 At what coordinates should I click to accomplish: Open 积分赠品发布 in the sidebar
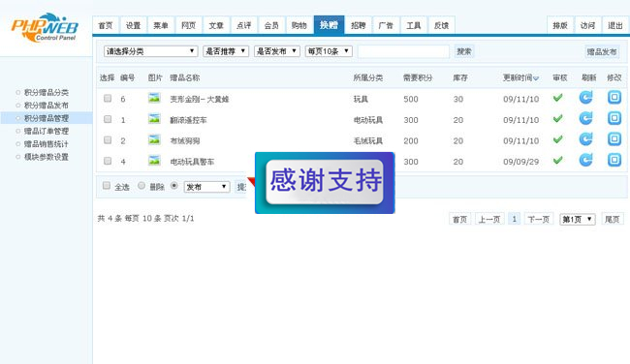[x=47, y=106]
